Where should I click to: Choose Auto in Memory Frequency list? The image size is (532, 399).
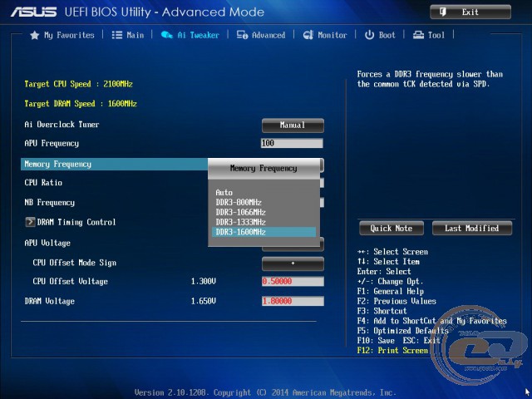pyautogui.click(x=224, y=192)
